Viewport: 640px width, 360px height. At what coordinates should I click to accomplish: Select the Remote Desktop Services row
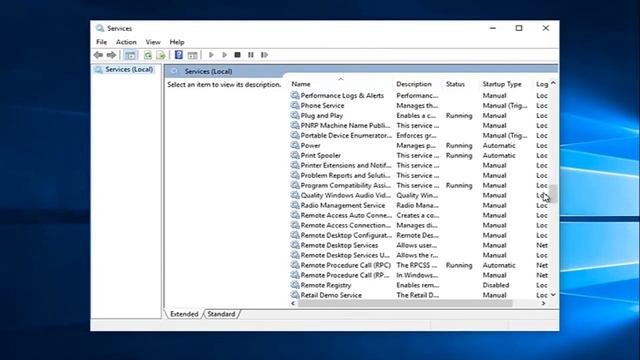(x=419, y=245)
